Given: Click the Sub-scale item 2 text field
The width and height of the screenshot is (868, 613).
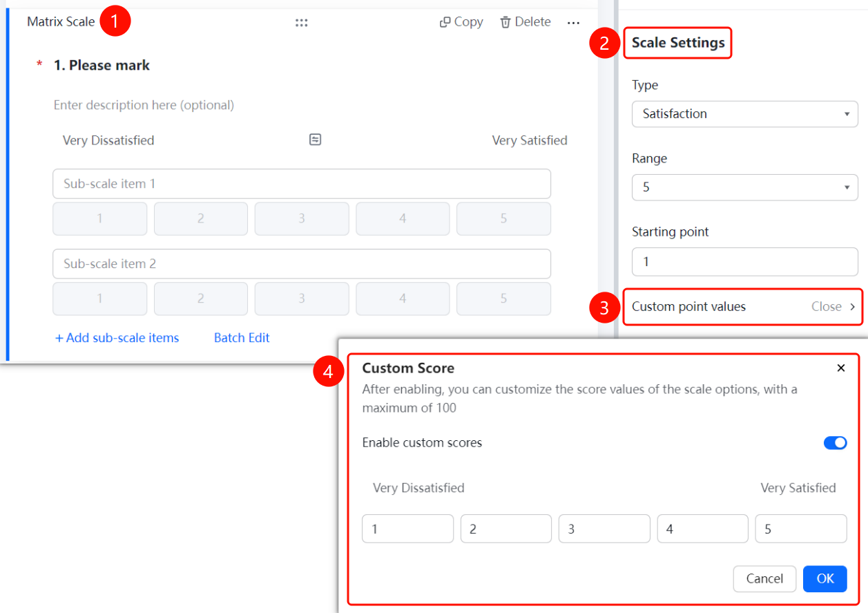Looking at the screenshot, I should click(302, 264).
